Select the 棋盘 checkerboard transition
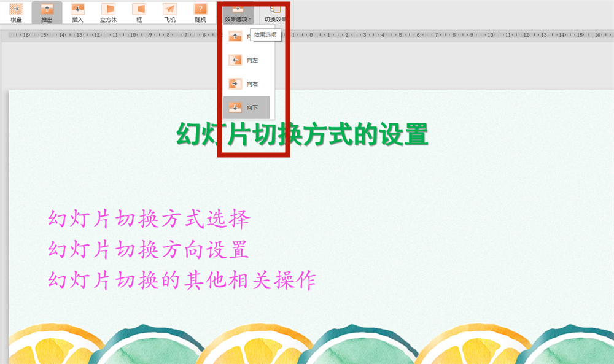This screenshot has width=614, height=364. [x=16, y=12]
